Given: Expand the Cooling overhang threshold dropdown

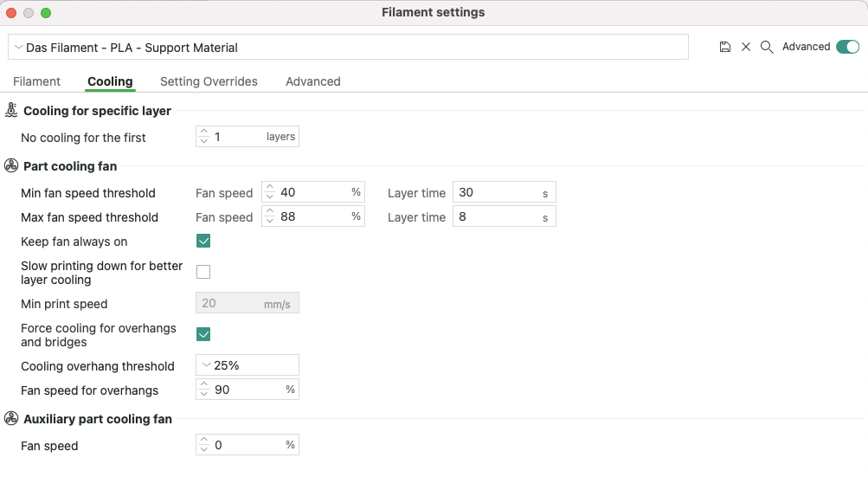Looking at the screenshot, I should point(206,365).
